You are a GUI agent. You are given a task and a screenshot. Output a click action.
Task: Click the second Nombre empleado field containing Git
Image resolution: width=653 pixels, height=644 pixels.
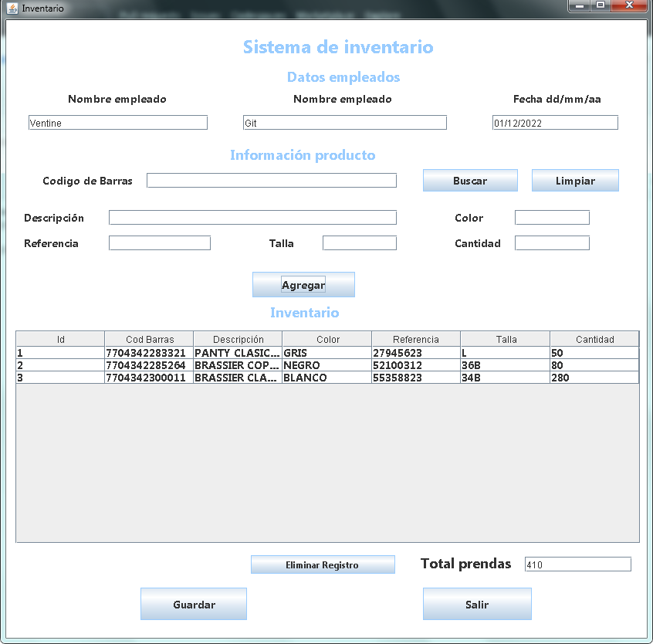pyautogui.click(x=344, y=122)
